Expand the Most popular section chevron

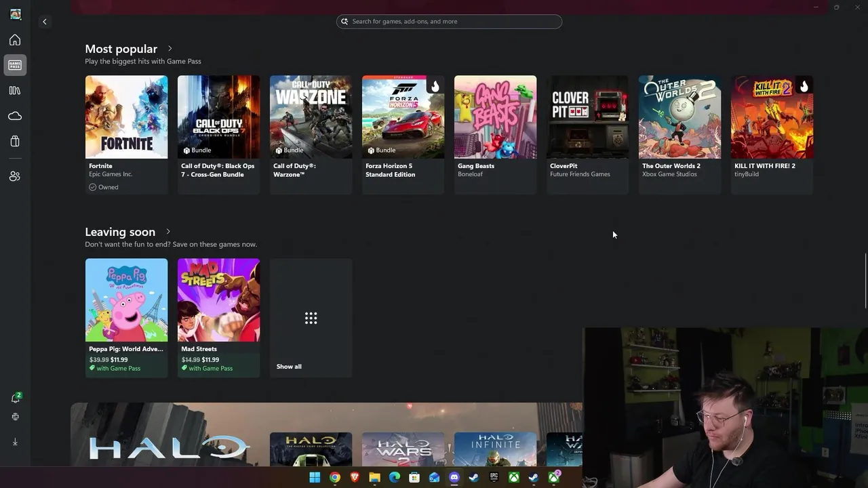[x=170, y=49]
